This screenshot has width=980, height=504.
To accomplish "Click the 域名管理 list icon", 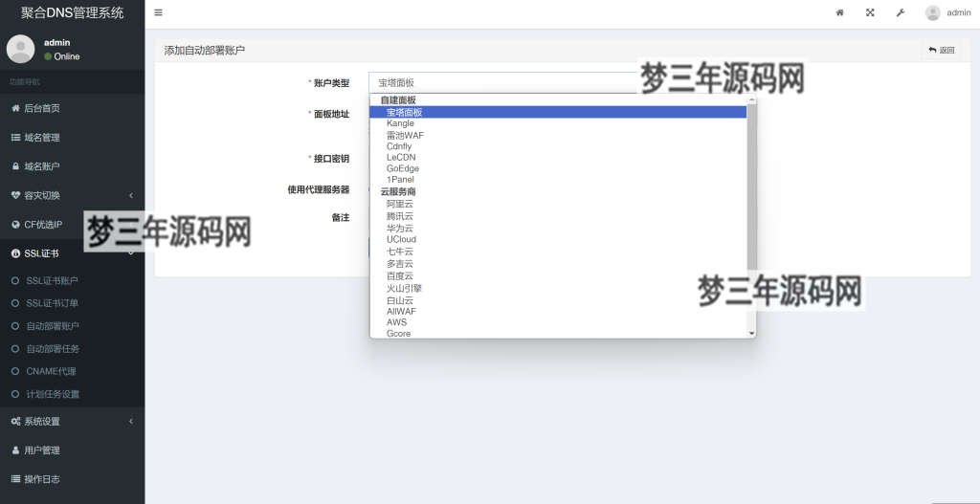I will pos(15,138).
